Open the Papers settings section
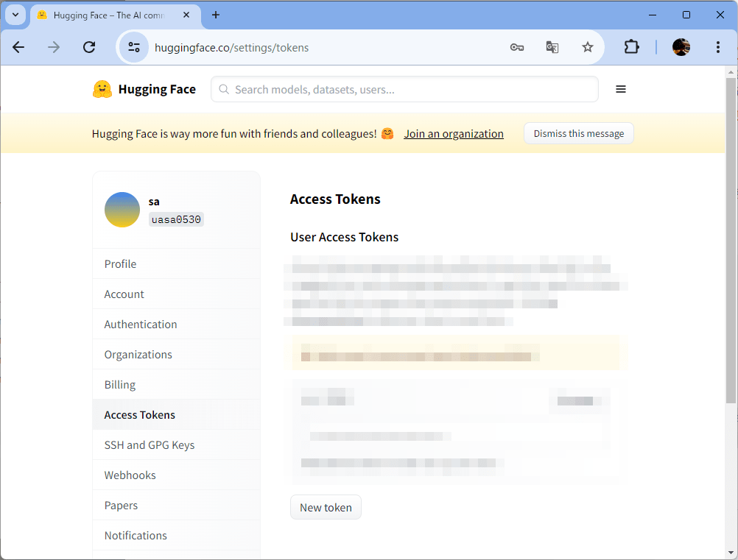The height and width of the screenshot is (560, 738). pyautogui.click(x=176, y=505)
